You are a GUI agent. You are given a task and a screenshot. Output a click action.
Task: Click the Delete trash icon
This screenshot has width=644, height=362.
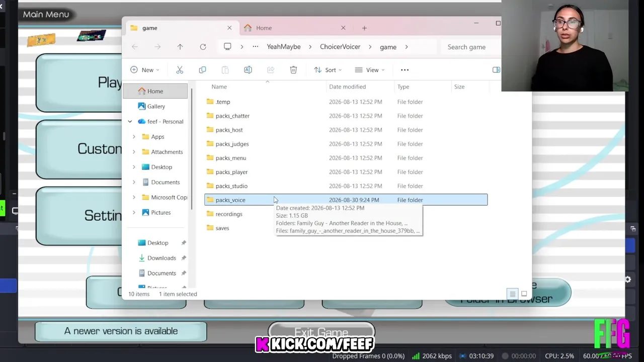point(293,70)
